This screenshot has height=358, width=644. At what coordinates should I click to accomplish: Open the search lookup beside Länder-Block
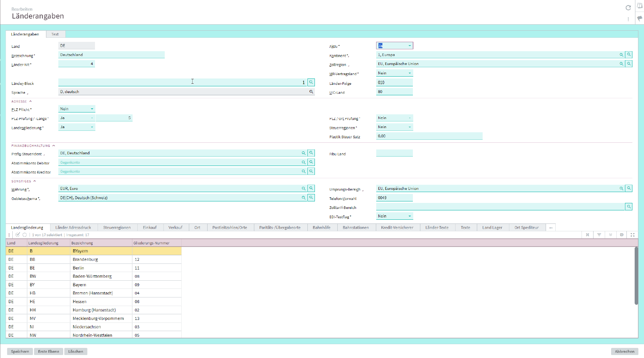[x=311, y=82]
